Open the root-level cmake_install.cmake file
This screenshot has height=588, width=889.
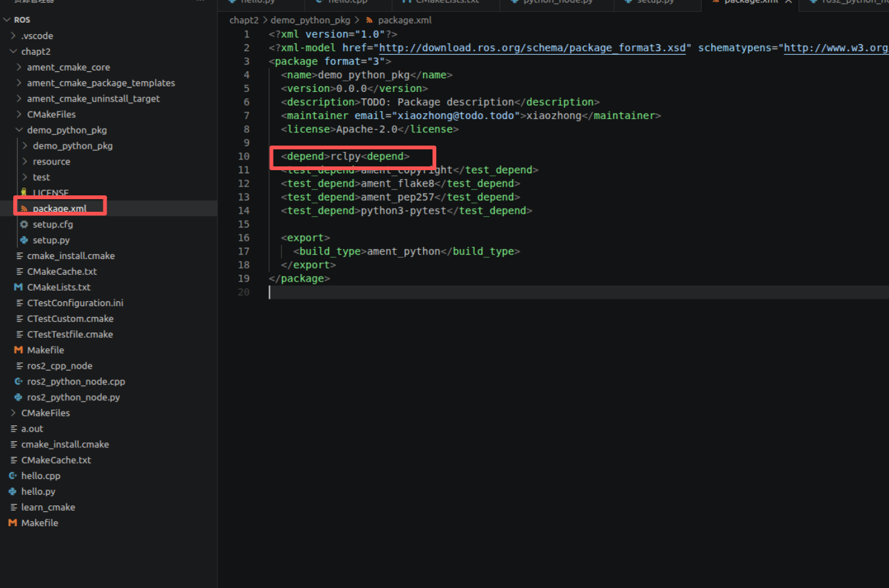tap(65, 444)
